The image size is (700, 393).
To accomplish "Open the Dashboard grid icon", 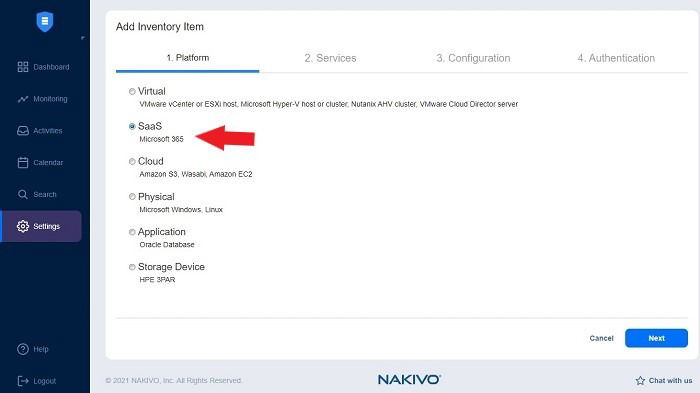I will click(23, 67).
